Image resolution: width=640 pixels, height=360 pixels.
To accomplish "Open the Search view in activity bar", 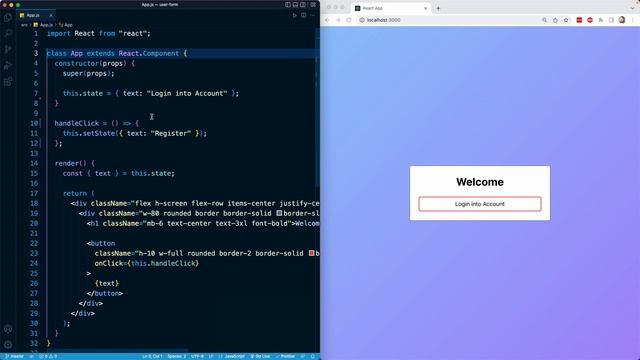I will [x=8, y=33].
